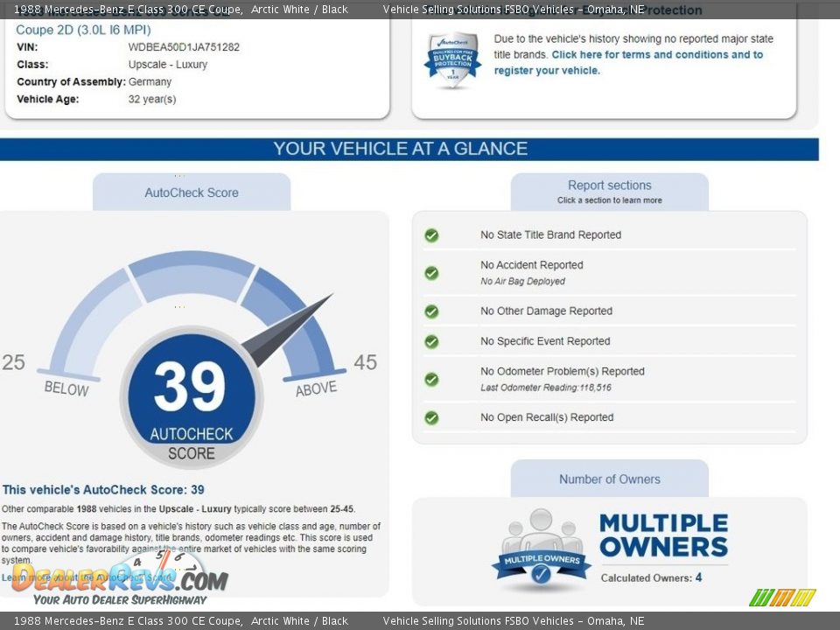Click the green check beside No Specific Event Reported
This screenshot has height=630, width=840.
click(x=431, y=341)
